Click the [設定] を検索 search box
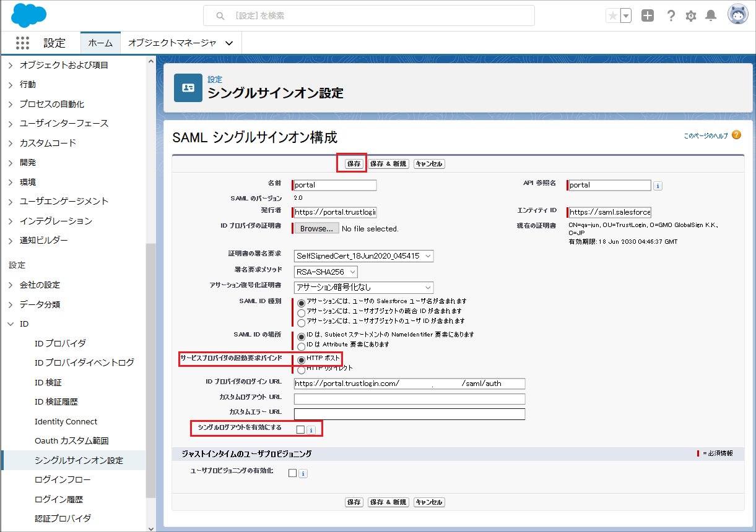 [369, 15]
